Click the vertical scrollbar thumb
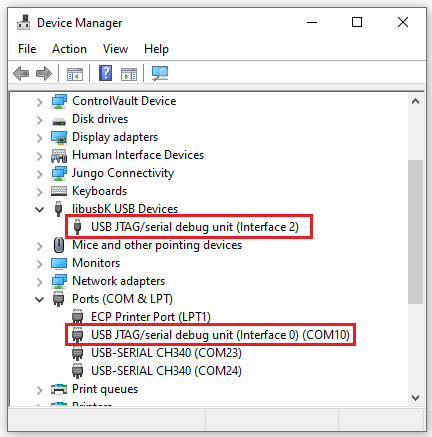The image size is (432, 437). (x=415, y=232)
